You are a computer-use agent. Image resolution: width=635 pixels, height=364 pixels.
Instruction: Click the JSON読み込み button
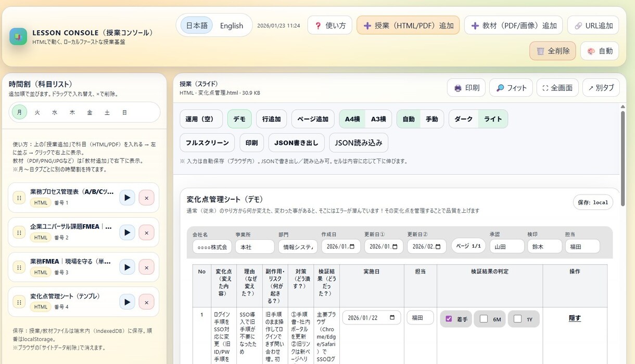[x=359, y=142]
